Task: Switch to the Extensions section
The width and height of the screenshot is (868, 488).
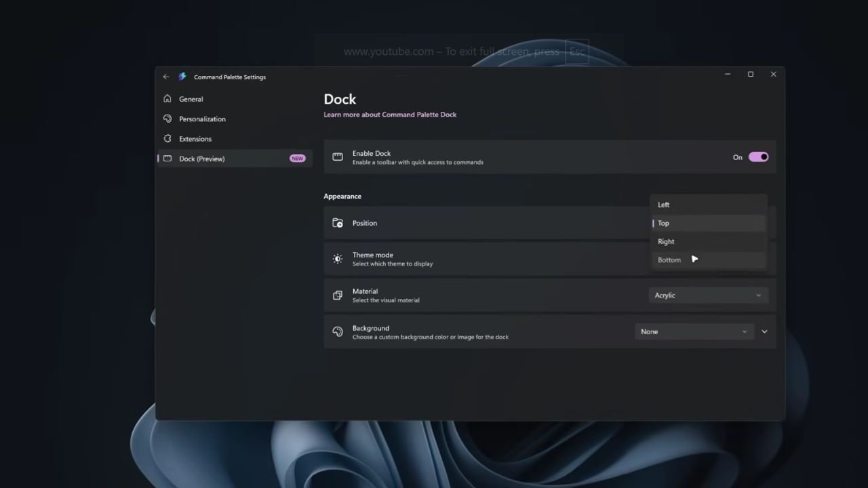Action: point(195,138)
